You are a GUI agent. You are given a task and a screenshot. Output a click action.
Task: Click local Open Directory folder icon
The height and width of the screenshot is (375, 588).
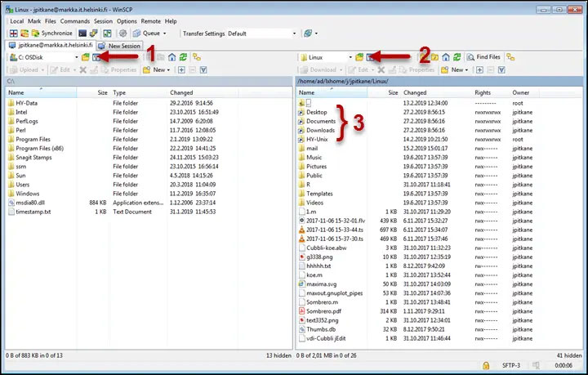click(x=86, y=57)
